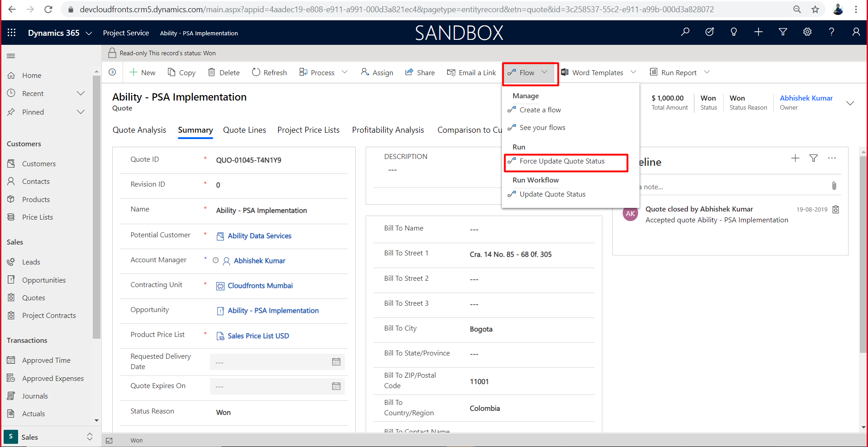Expand the Pinned list in sidebar
868x447 pixels.
click(x=81, y=112)
